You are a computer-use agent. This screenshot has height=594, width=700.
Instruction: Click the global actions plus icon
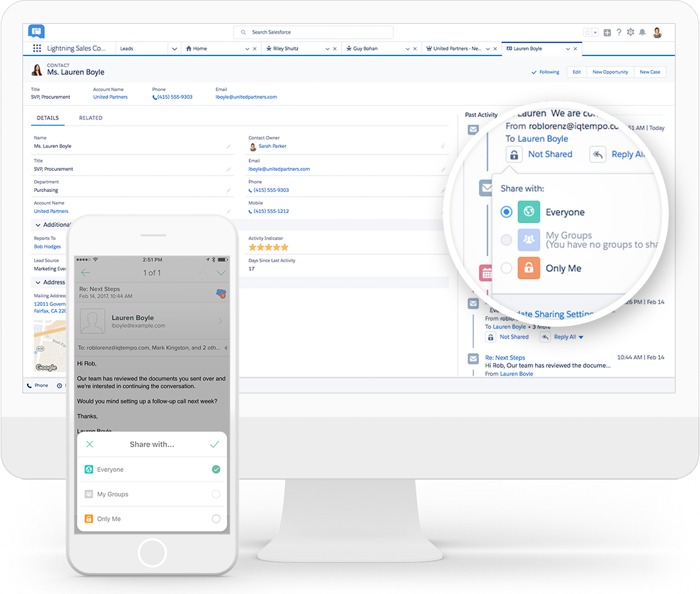click(607, 32)
